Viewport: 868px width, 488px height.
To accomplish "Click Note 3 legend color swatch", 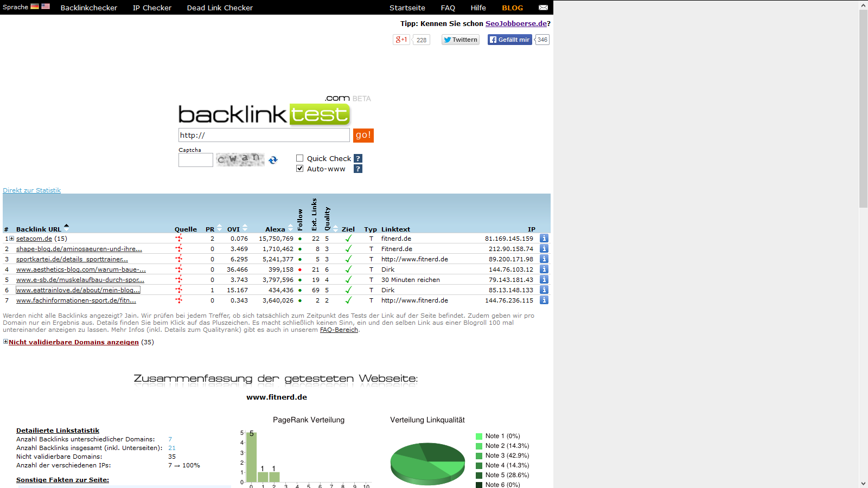I will [x=479, y=456].
